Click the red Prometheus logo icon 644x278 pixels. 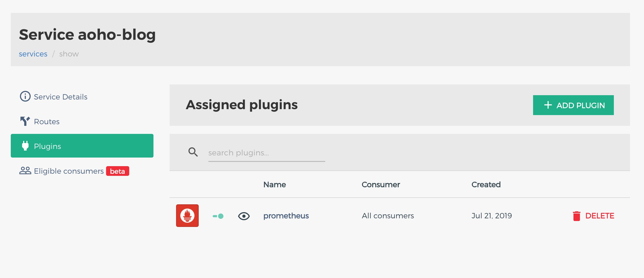coord(187,216)
